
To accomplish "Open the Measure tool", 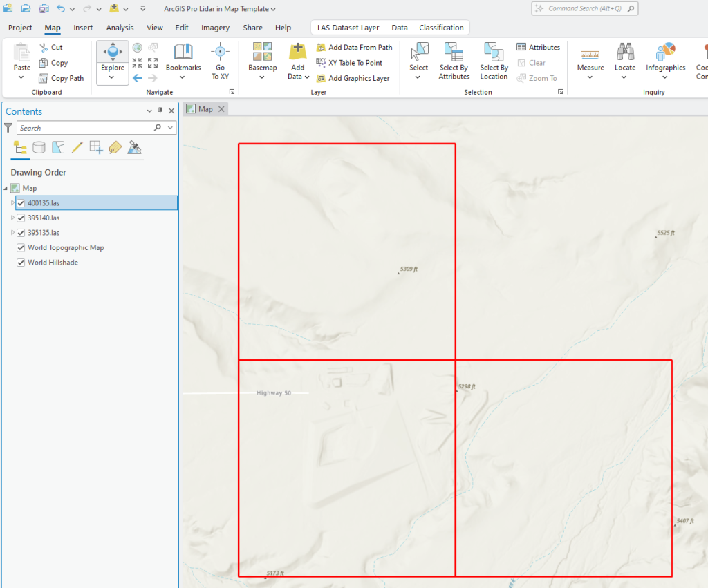I will 590,59.
